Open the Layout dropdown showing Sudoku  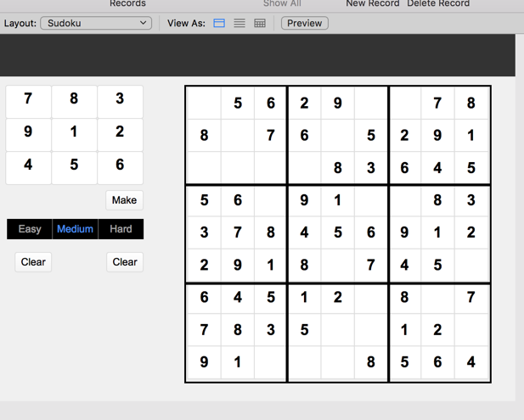(x=96, y=23)
